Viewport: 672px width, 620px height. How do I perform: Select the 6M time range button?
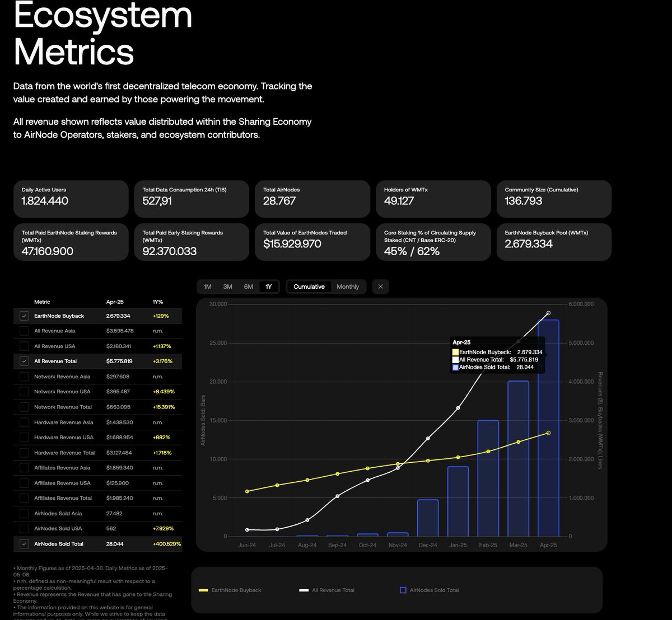pos(248,286)
